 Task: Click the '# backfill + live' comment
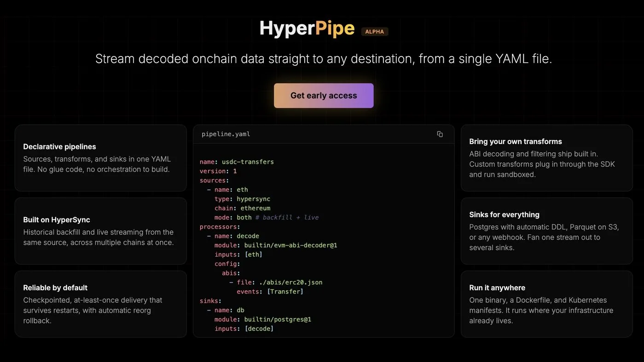pos(287,218)
